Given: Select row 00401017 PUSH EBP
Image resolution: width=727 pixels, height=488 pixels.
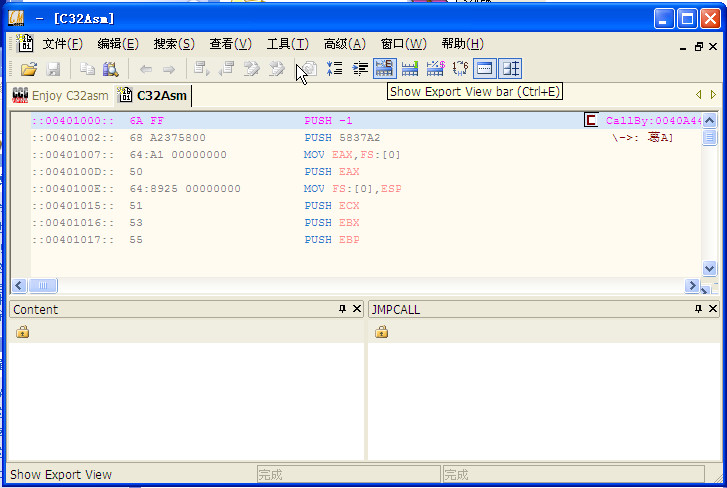Looking at the screenshot, I should click(366, 240).
